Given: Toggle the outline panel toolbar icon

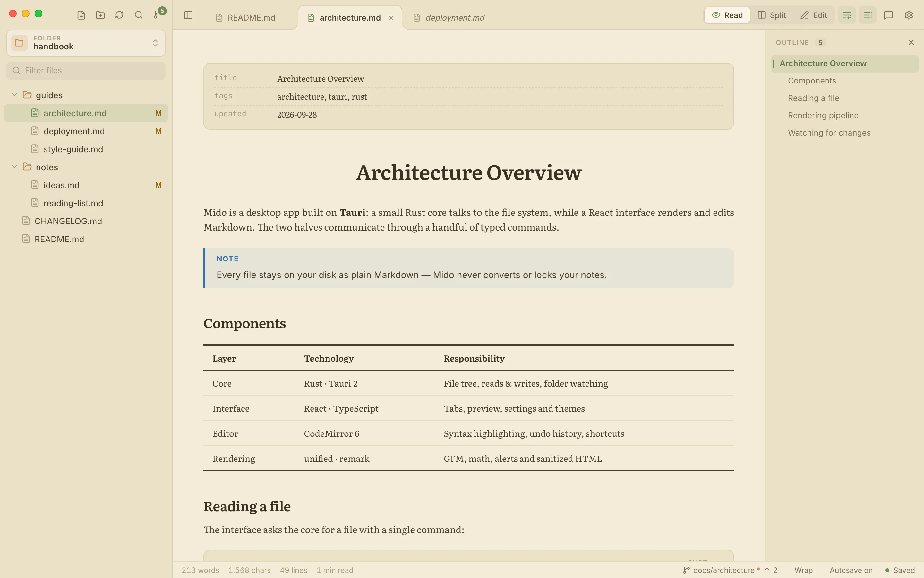Looking at the screenshot, I should coord(868,15).
